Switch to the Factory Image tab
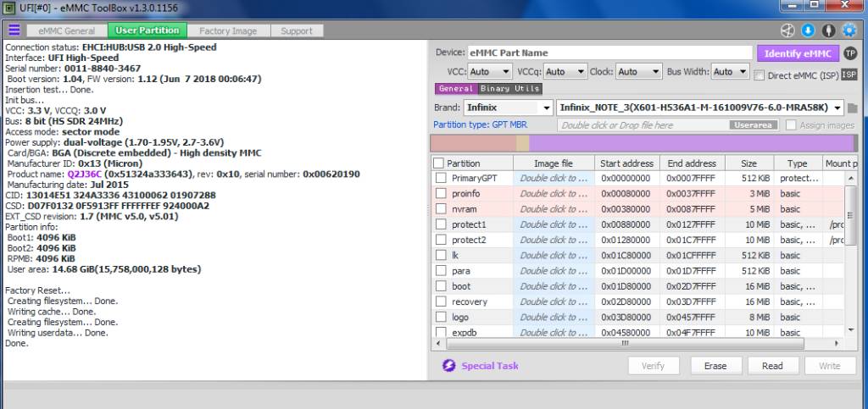The height and width of the screenshot is (409, 868). [228, 31]
